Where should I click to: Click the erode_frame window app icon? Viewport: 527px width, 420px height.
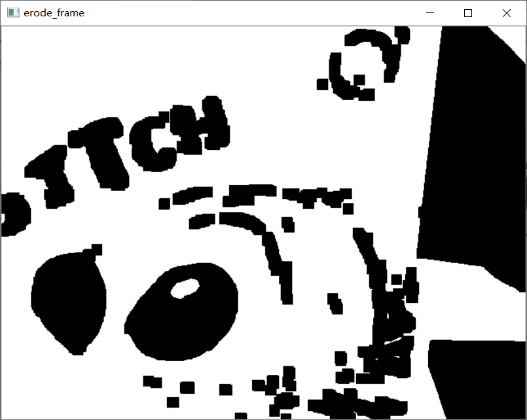13,13
